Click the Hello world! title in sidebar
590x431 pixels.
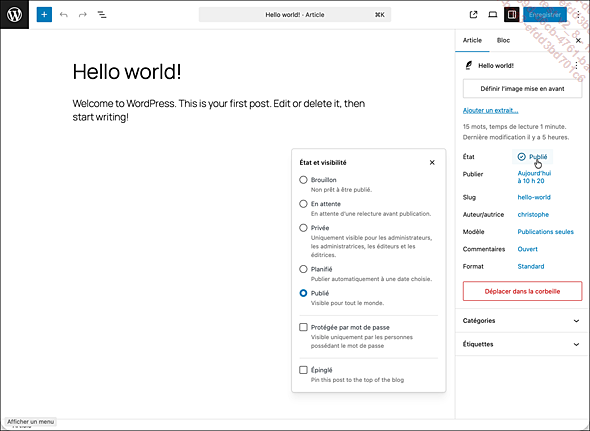point(496,65)
